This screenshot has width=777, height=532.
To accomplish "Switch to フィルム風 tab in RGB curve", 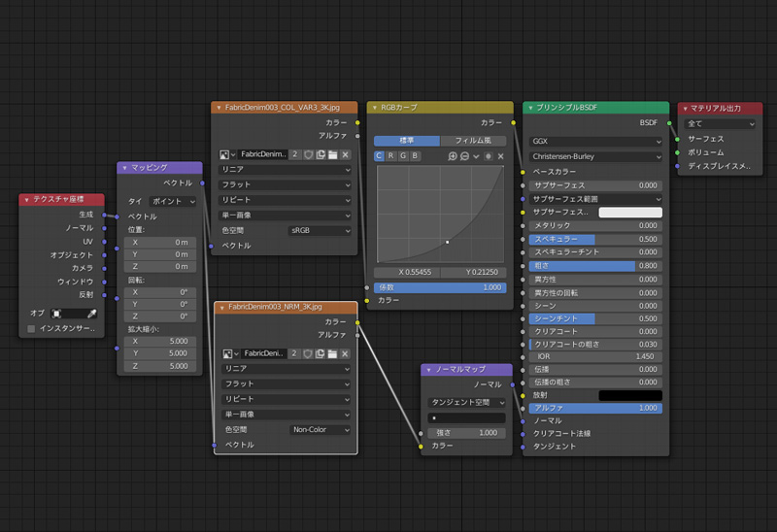I will pyautogui.click(x=473, y=141).
